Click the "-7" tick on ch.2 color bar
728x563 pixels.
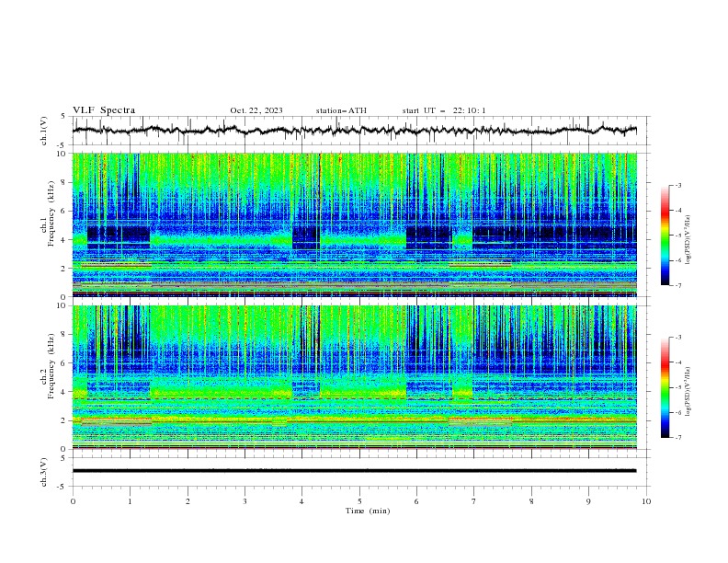coord(678,437)
